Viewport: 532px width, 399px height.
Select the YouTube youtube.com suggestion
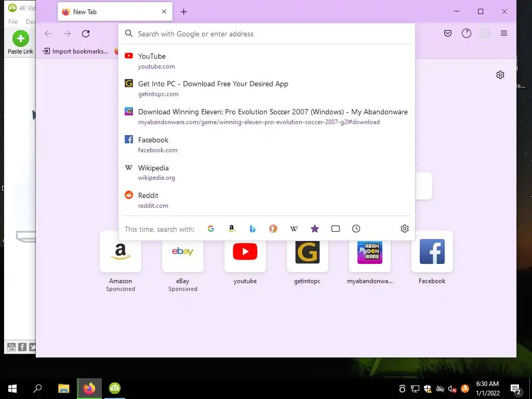point(267,61)
